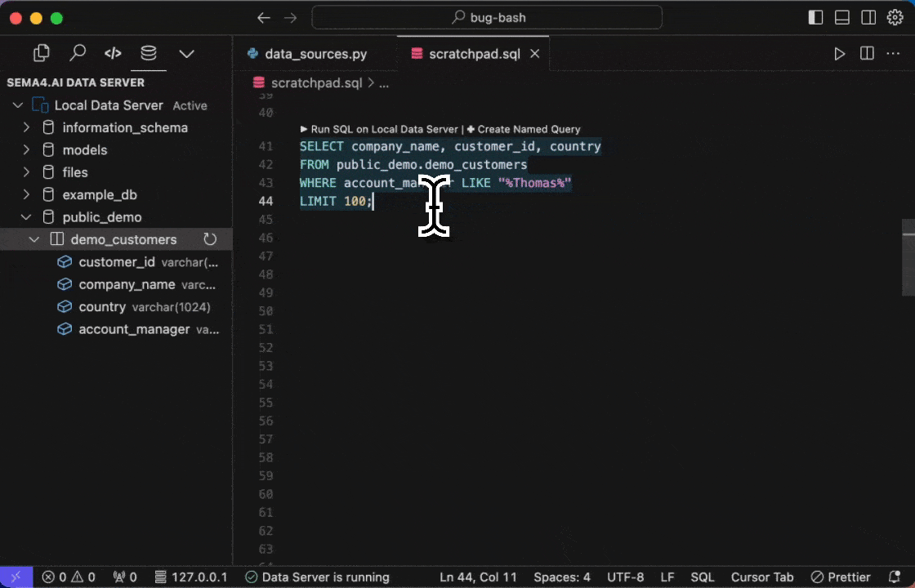The image size is (915, 588).
Task: Open the Manage settings gear
Action: tap(895, 16)
